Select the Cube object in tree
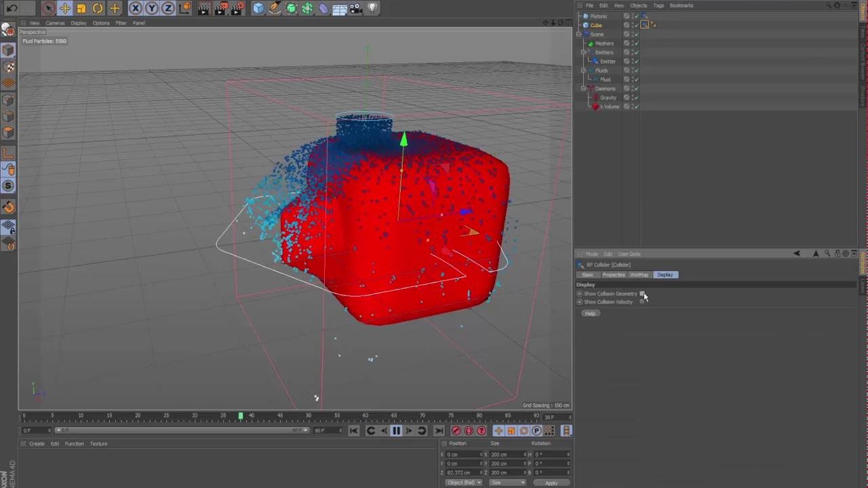This screenshot has width=868, height=488. [x=596, y=25]
